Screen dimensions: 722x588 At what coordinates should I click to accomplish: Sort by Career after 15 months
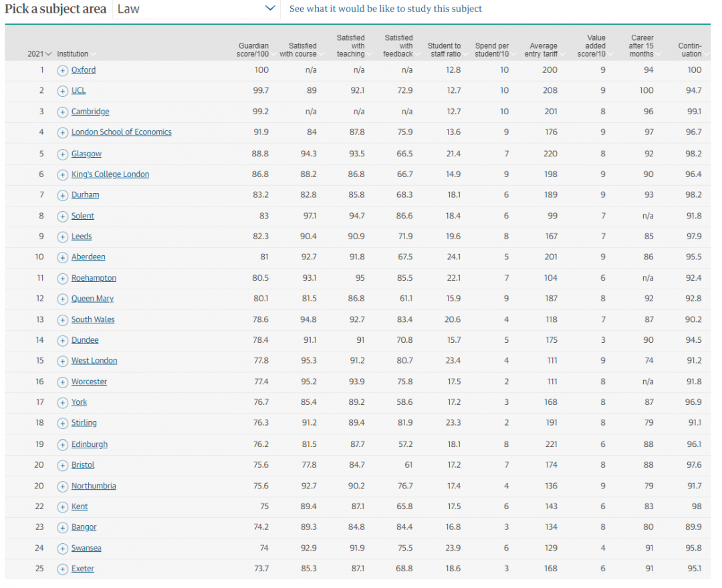[641, 46]
